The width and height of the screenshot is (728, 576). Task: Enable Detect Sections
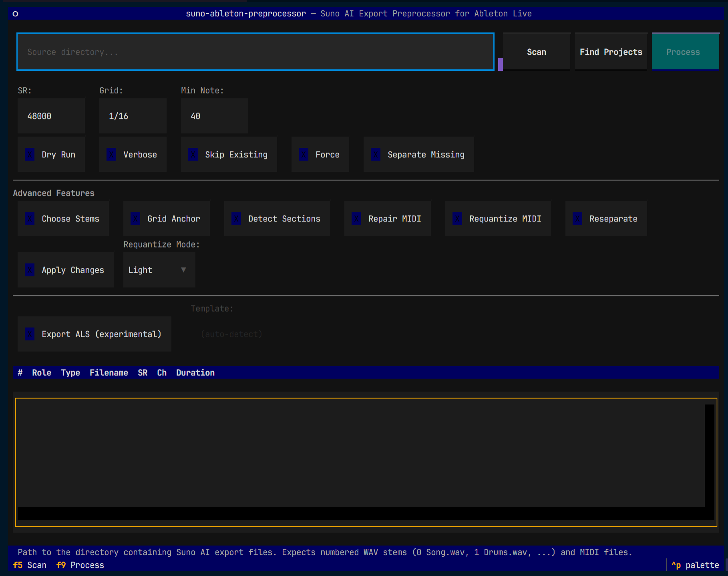pyautogui.click(x=237, y=219)
